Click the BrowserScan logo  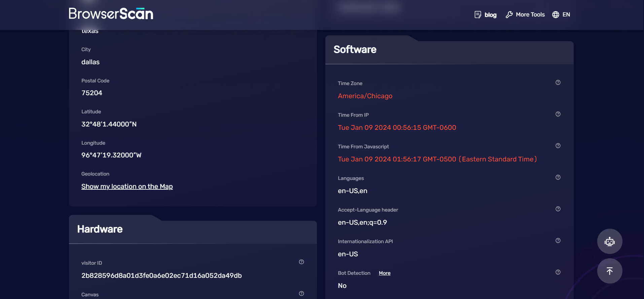(111, 14)
